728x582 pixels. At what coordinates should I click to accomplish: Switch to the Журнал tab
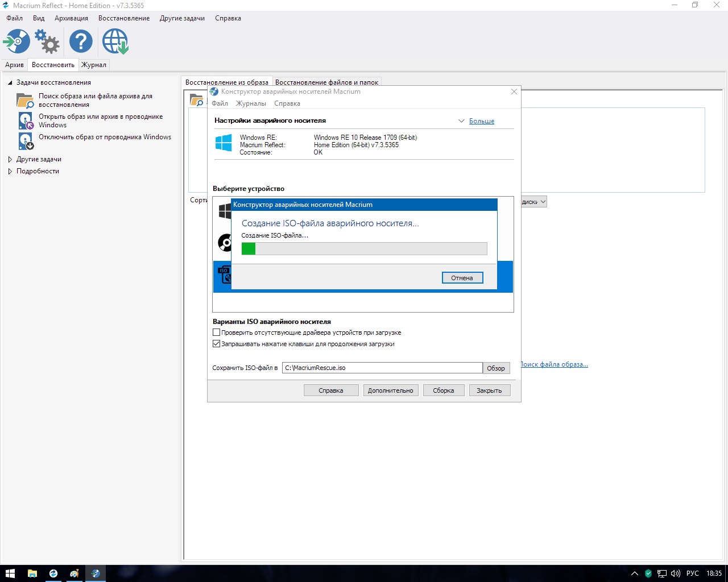pyautogui.click(x=93, y=65)
